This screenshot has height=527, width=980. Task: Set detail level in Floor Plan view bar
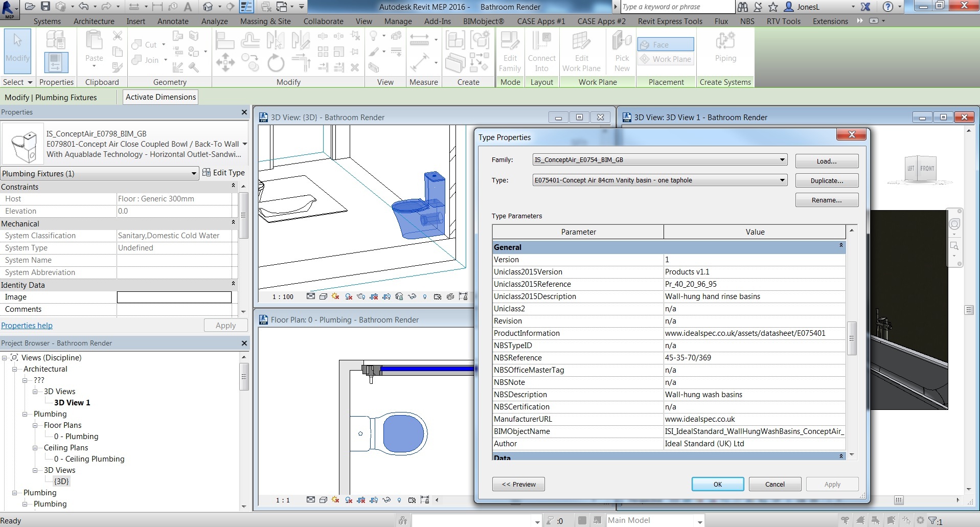[311, 500]
